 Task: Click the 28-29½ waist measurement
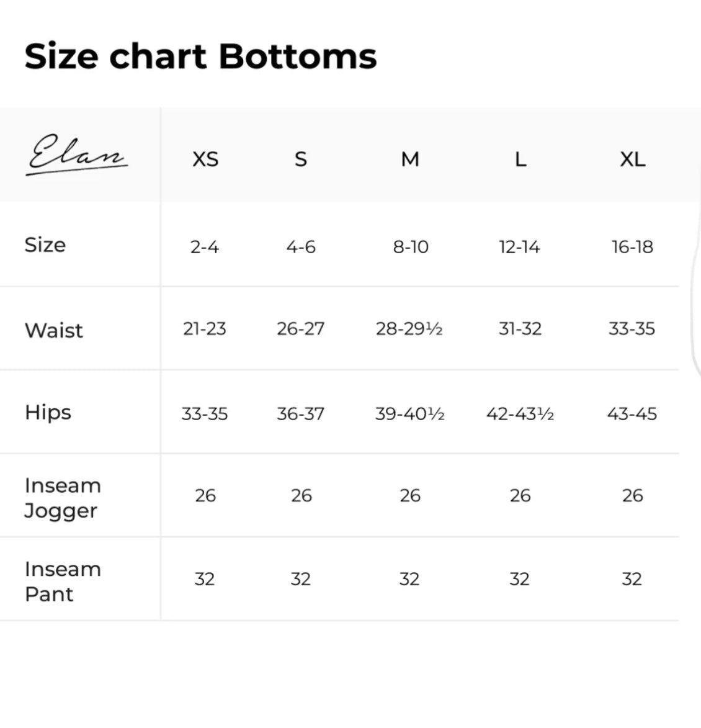pyautogui.click(x=409, y=329)
